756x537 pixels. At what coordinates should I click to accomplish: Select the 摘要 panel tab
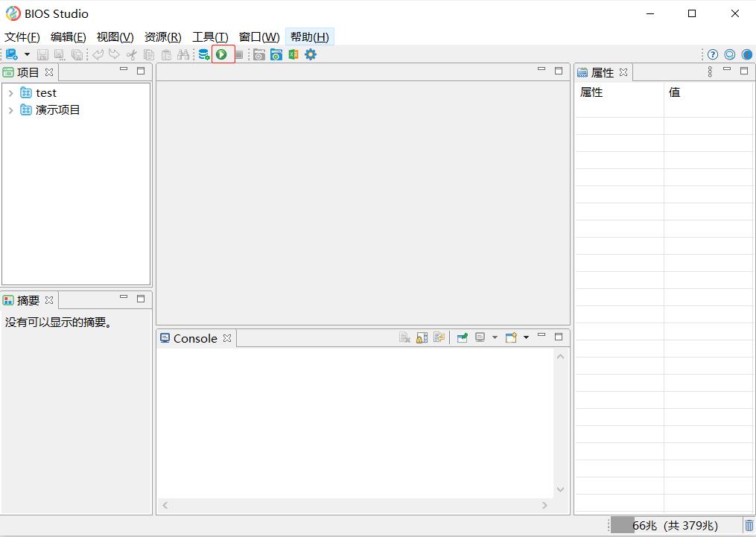click(x=28, y=300)
